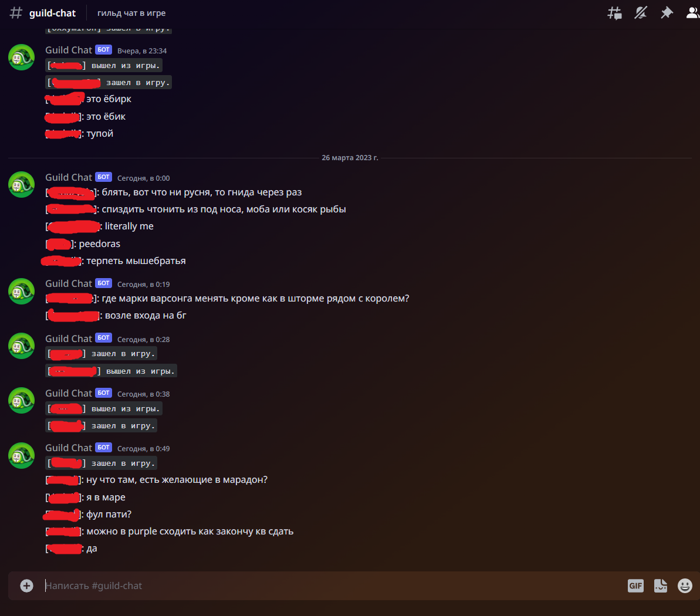Viewport: 700px width, 616px height.
Task: Click the message input field
Action: pos(330,585)
